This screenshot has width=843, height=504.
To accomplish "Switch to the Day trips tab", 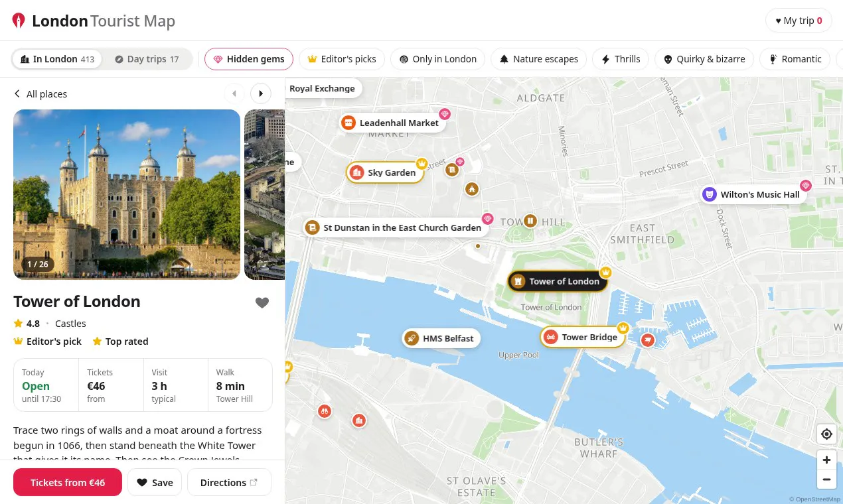I will (147, 59).
